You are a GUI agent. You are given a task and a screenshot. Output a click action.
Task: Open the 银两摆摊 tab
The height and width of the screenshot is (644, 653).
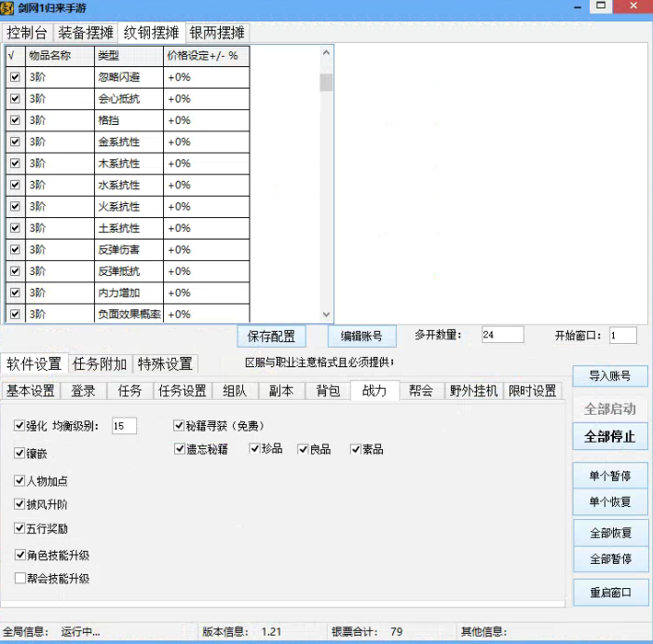[217, 33]
